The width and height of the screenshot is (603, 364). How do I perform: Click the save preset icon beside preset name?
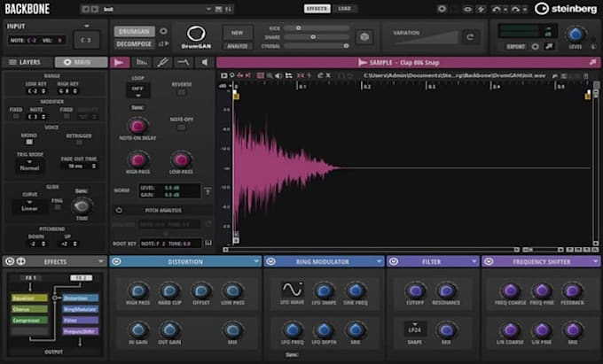point(218,9)
